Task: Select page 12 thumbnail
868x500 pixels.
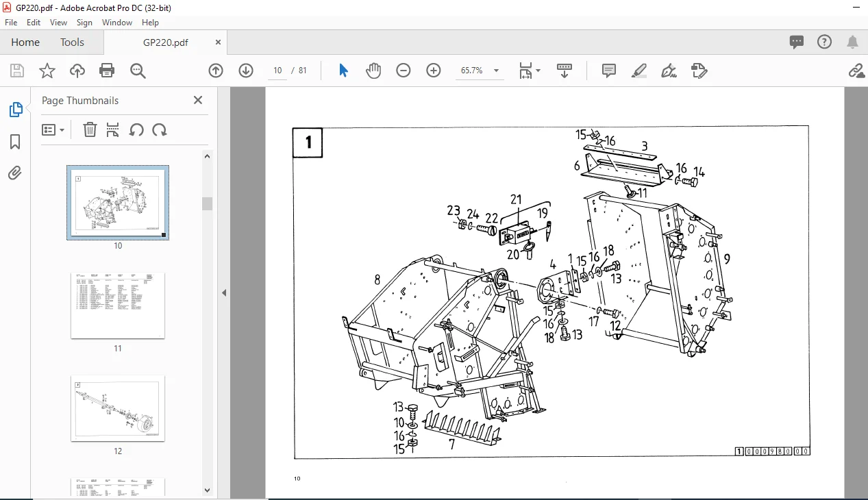Action: 118,408
